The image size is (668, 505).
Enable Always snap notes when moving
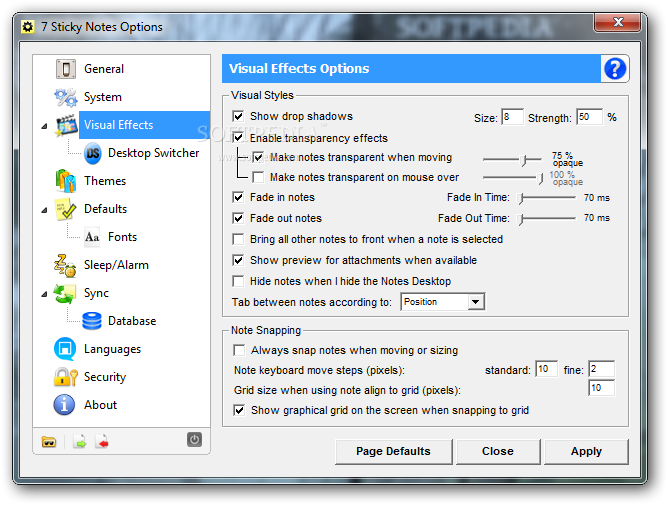[239, 350]
